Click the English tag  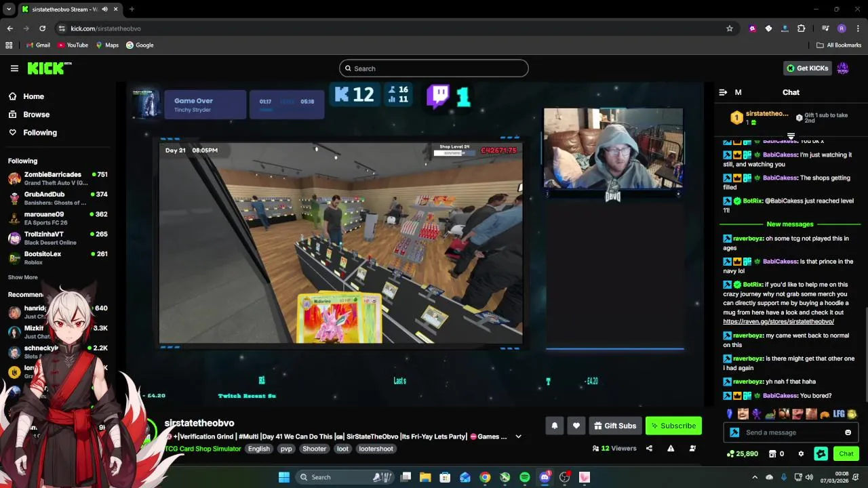click(258, 449)
